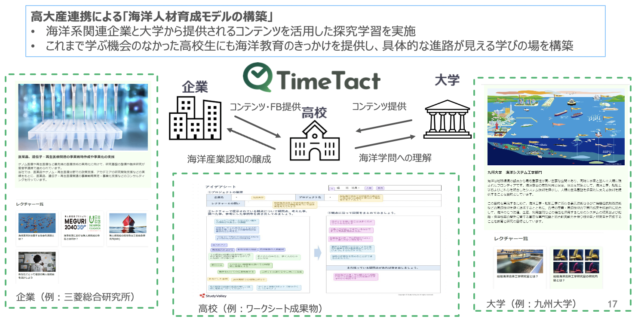Click the 企業 heading above the buildings

(195, 87)
